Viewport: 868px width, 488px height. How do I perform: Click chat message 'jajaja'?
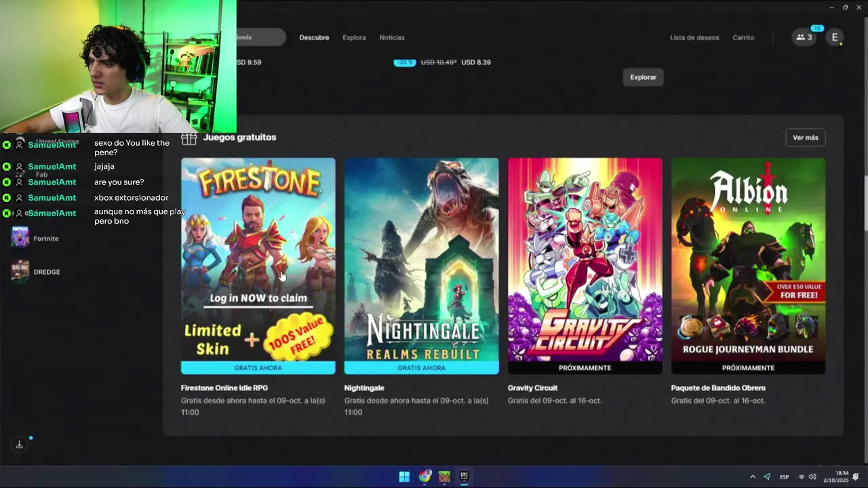click(104, 167)
